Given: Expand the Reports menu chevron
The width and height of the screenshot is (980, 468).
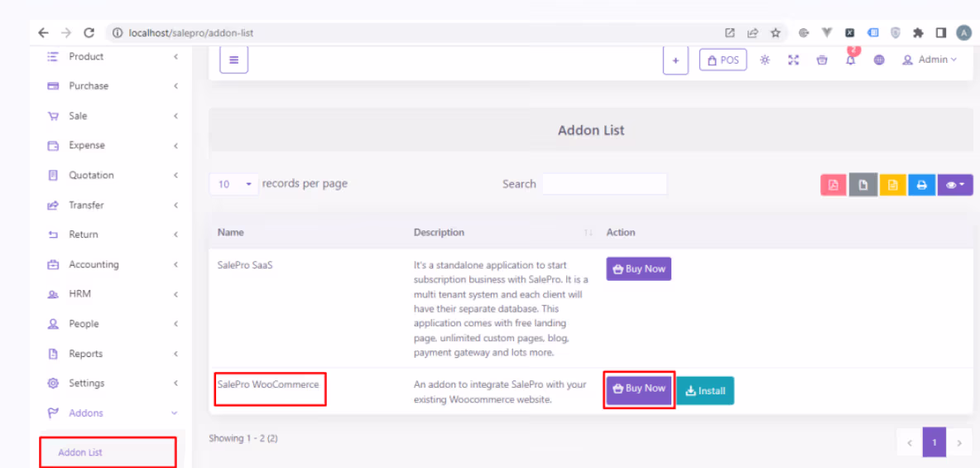Looking at the screenshot, I should pos(175,354).
